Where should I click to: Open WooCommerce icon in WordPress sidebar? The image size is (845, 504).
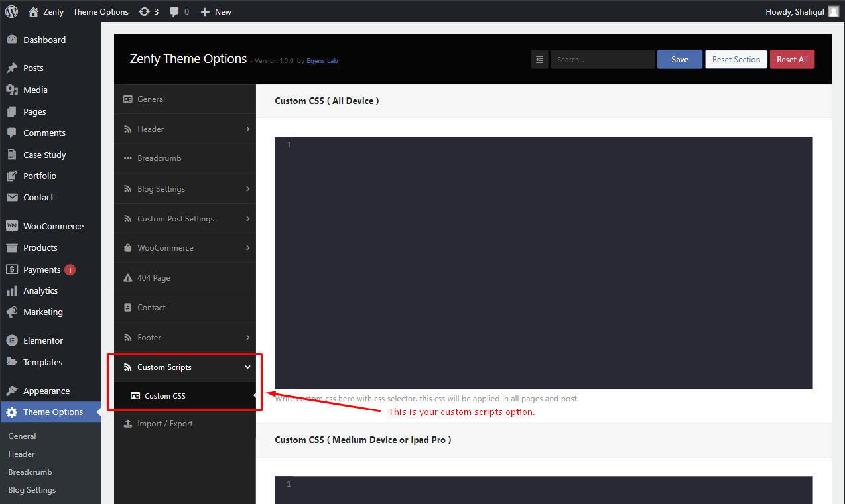[11, 226]
